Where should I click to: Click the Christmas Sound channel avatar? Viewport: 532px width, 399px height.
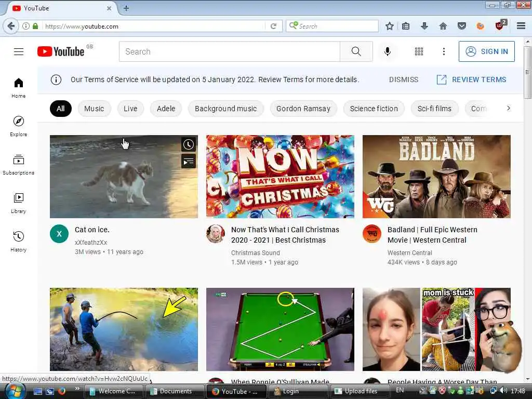(216, 234)
